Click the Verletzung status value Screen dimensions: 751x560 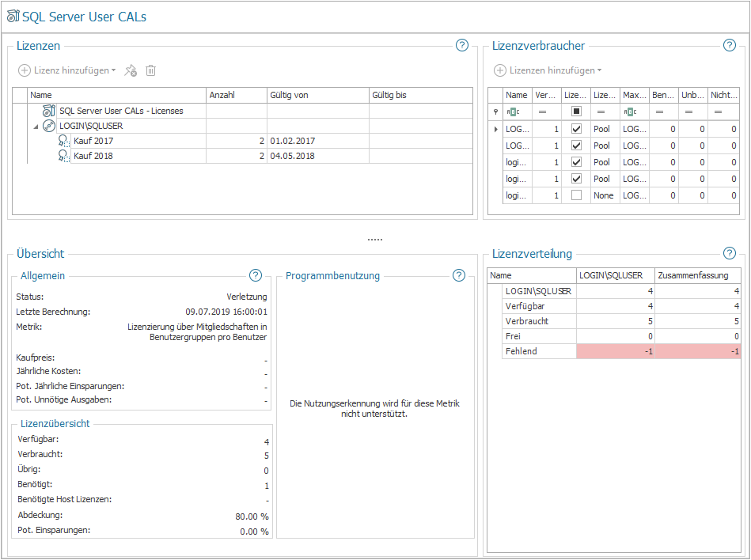(x=247, y=297)
